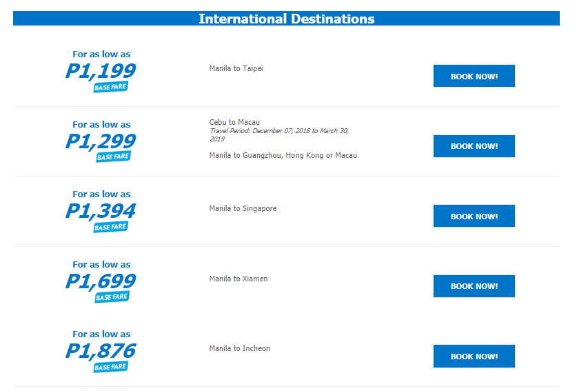Click the BASE FARE badge under P1,299
Image resolution: width=588 pixels, height=391 pixels.
click(x=113, y=157)
